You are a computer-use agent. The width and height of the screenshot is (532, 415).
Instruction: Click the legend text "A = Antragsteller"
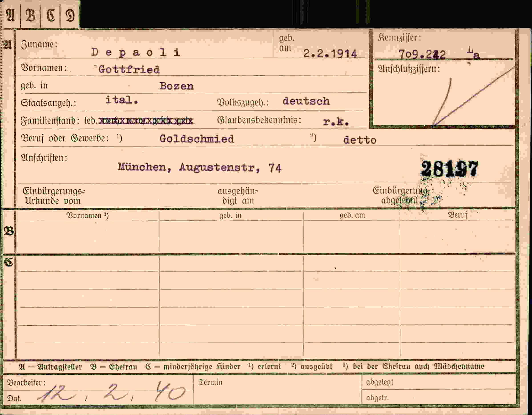click(50, 367)
